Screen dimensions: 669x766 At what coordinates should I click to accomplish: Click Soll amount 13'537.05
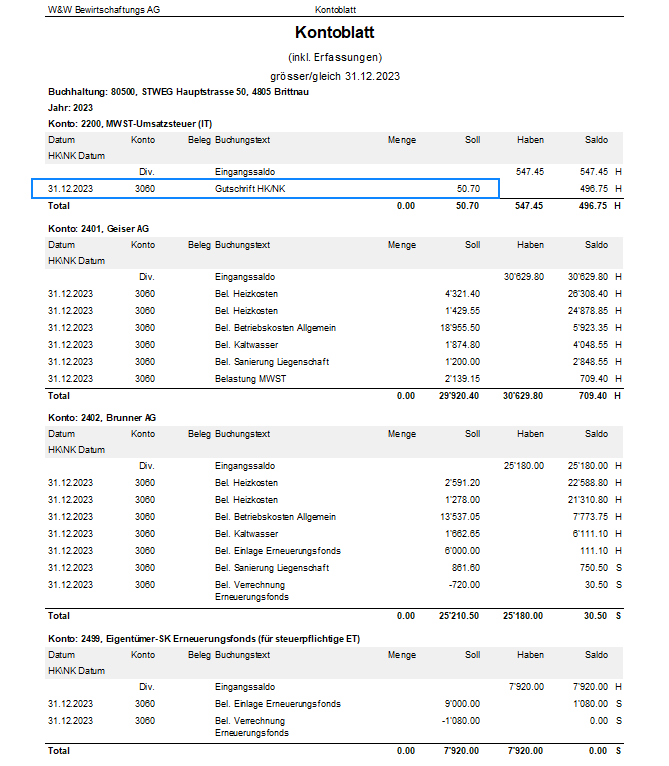(460, 517)
